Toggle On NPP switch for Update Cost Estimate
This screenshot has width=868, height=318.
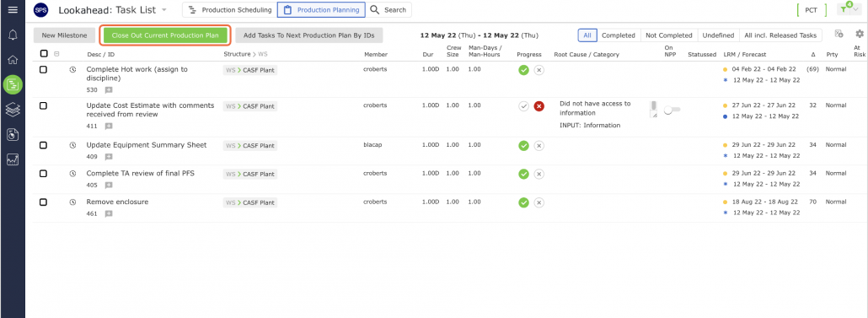(x=672, y=110)
